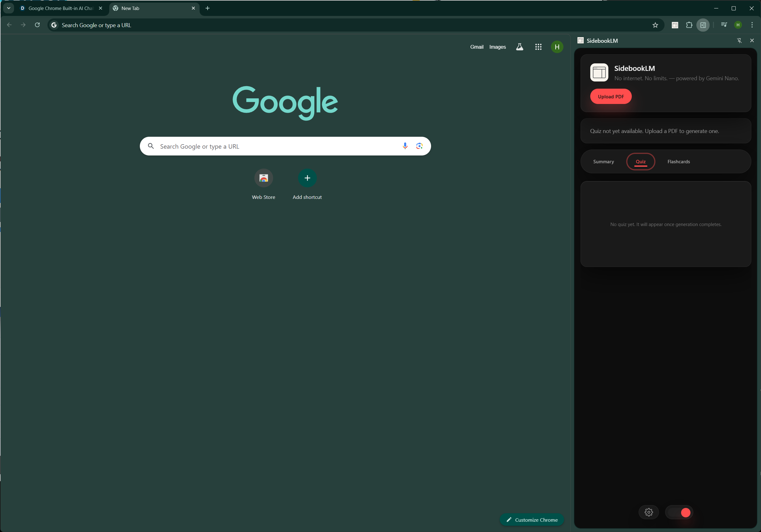
Task: Open SidebookLM settings gear
Action: coord(648,512)
